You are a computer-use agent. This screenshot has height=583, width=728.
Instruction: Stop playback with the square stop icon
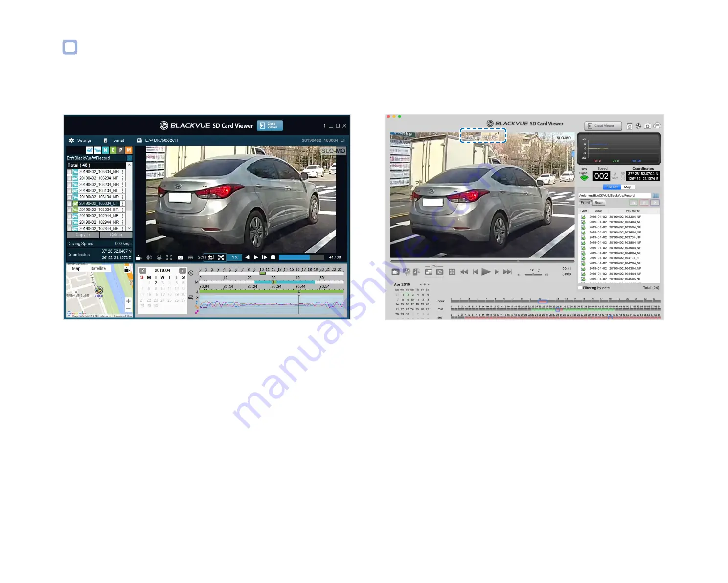click(273, 257)
